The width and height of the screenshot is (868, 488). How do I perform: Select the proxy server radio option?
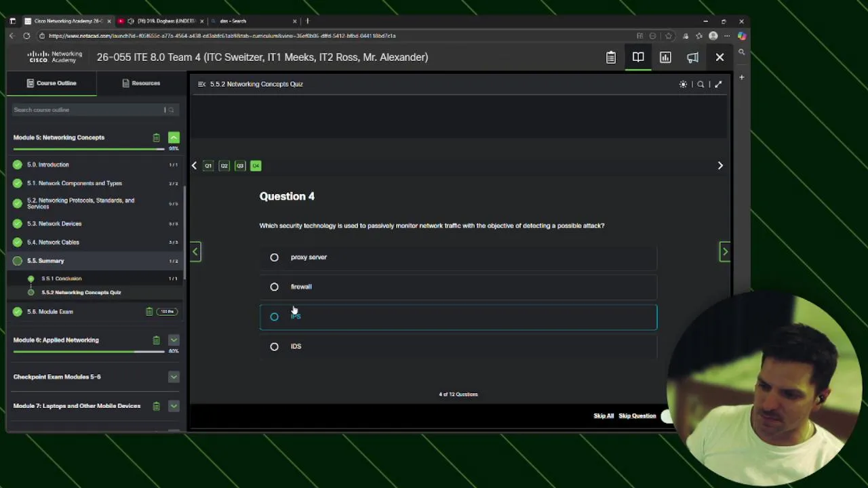pyautogui.click(x=274, y=258)
